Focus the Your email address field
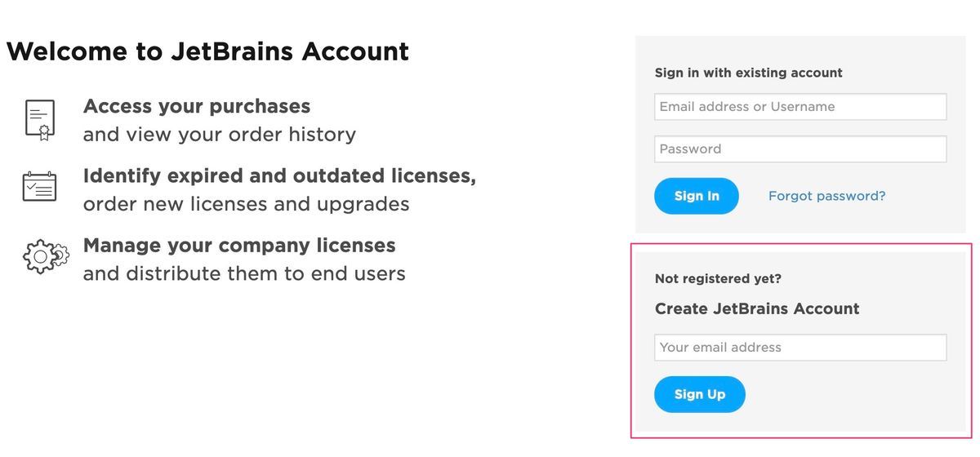The height and width of the screenshot is (457, 980). [800, 348]
